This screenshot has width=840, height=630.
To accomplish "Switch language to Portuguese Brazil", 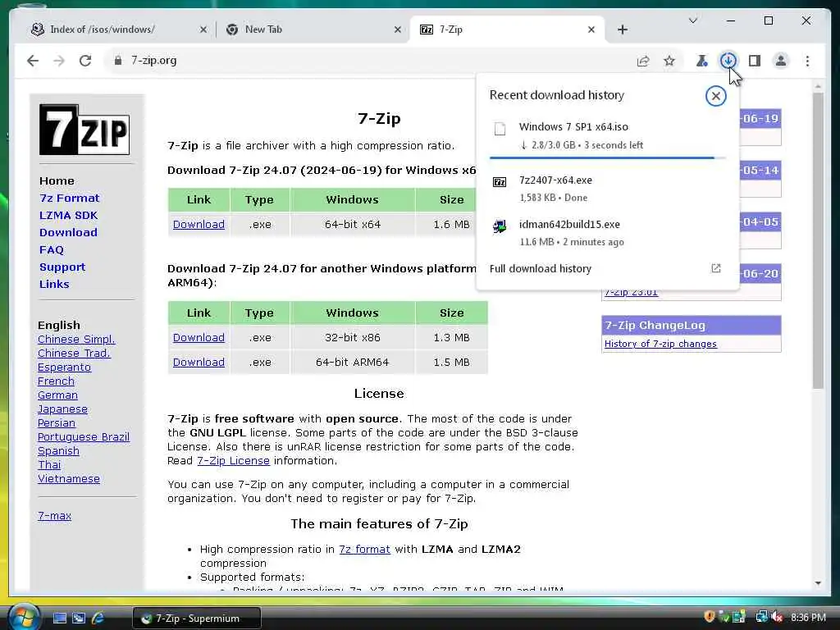I will 84,436.
